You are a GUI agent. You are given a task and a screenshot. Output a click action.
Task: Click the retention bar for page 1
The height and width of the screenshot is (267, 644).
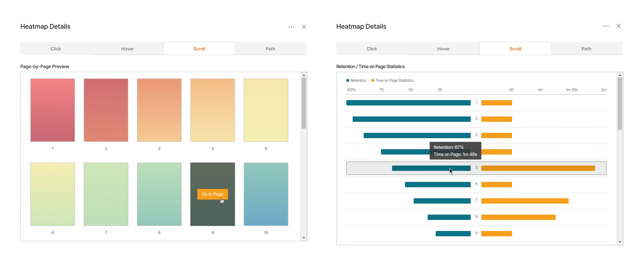pos(408,103)
